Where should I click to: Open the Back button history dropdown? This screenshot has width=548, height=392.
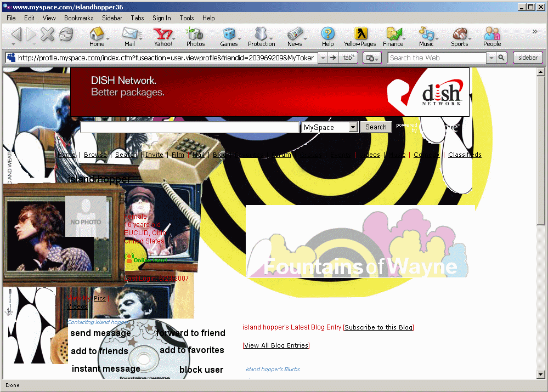(x=13, y=44)
